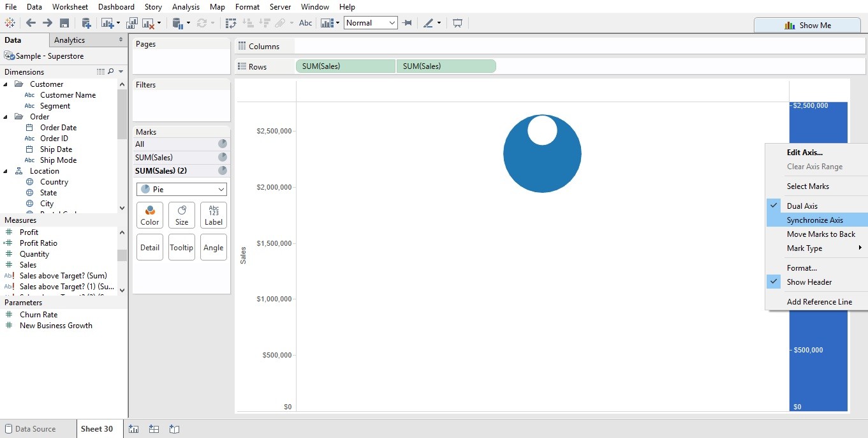868x438 pixels.
Task: Click the New Worksheet toolbar icon
Action: click(x=107, y=23)
